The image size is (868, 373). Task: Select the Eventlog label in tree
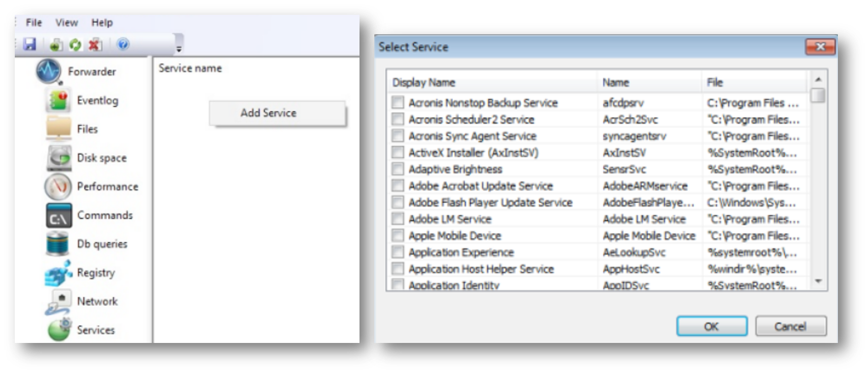click(x=98, y=100)
